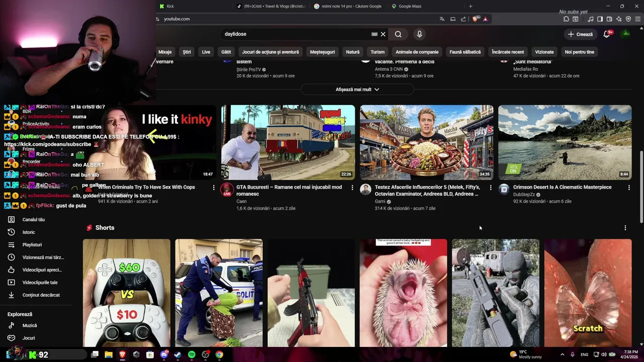Open Spotify from the taskbar
Screen dimensions: 644x362
[x=192, y=354]
